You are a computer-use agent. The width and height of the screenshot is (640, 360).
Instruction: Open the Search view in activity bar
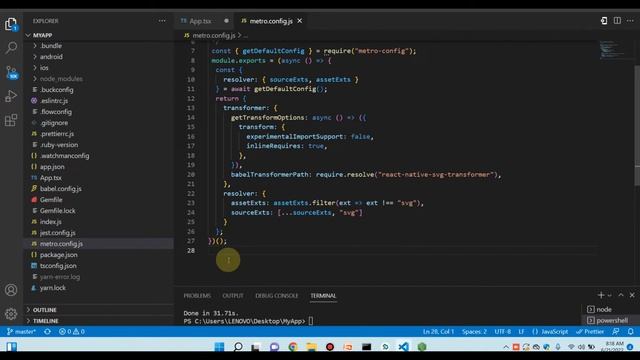11,48
